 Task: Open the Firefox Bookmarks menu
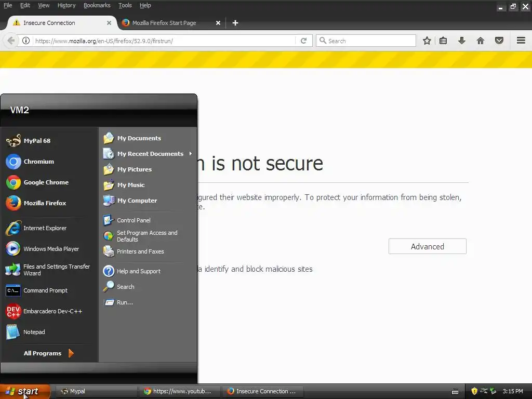pos(97,5)
